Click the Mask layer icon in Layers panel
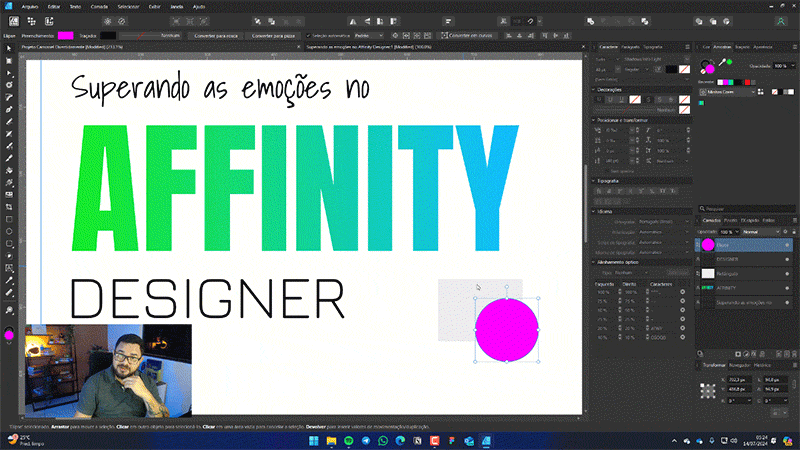Viewport: 800px width, 450px height. tap(738, 354)
